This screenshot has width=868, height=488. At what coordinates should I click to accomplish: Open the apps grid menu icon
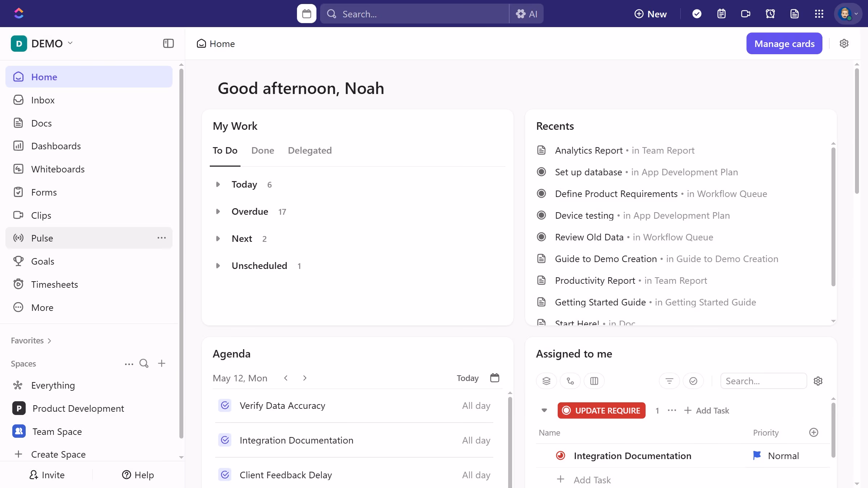click(x=819, y=14)
